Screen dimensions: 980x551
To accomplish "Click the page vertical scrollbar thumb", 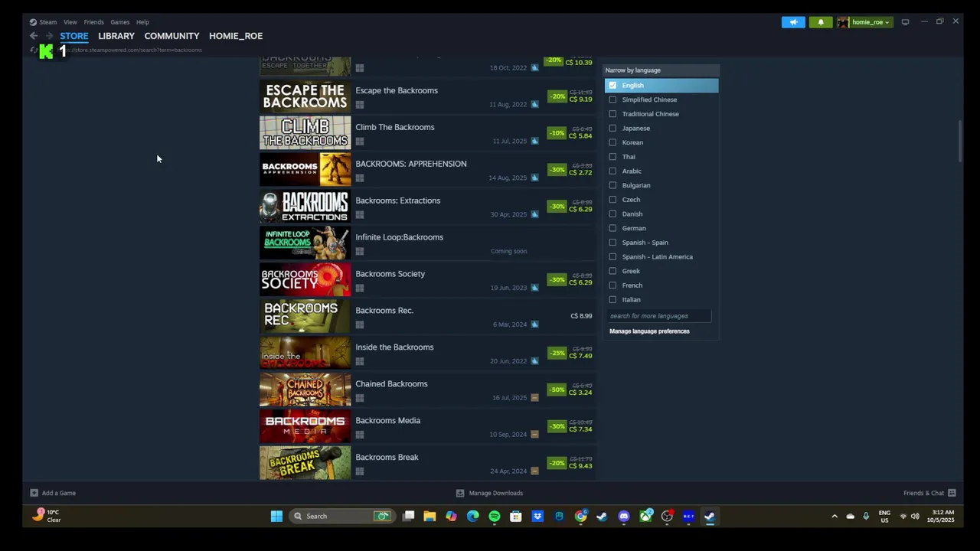I will 960,141.
